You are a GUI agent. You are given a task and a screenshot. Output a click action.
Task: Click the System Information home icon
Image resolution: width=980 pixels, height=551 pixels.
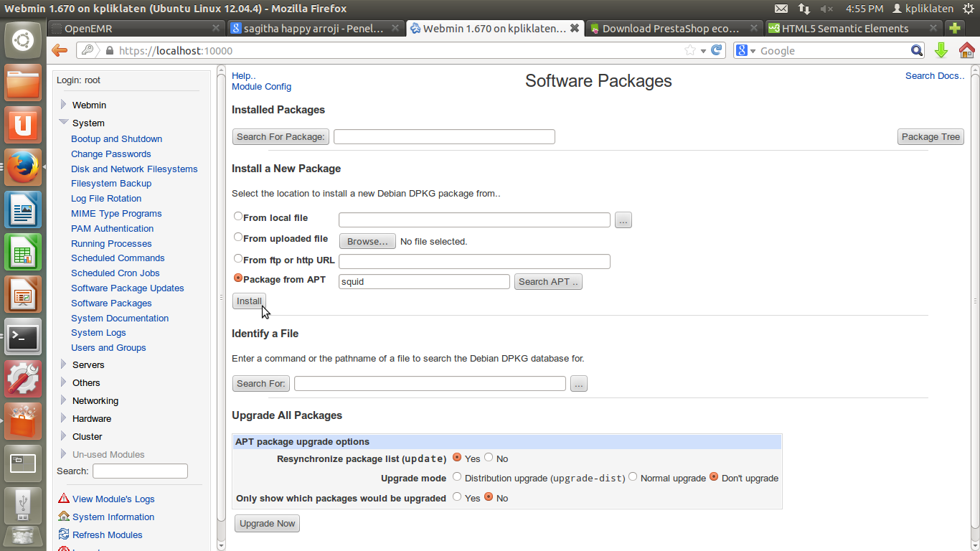coord(63,517)
